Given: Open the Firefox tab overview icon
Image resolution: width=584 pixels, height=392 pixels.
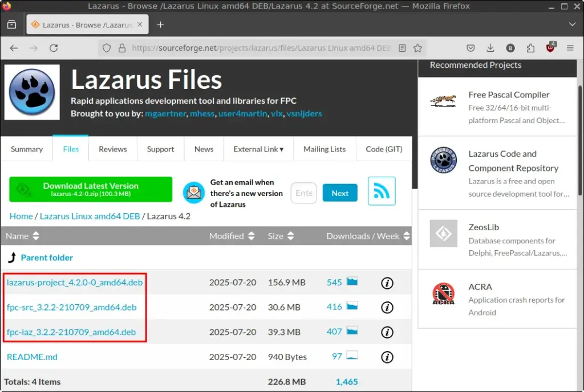Looking at the screenshot, I should pos(11,24).
